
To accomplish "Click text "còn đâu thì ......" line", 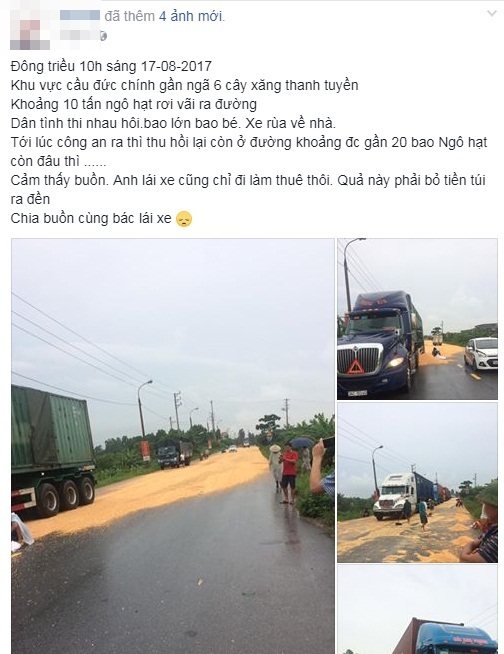I will (x=58, y=161).
